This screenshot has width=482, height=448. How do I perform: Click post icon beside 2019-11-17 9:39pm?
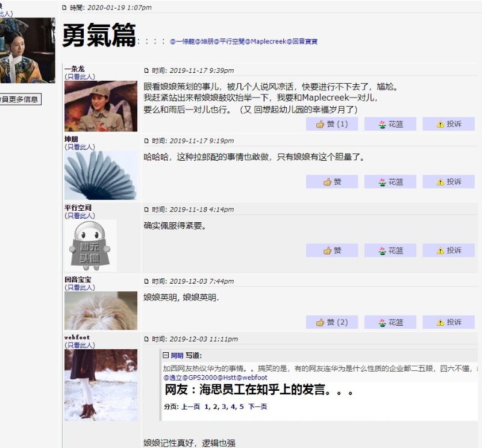point(146,70)
